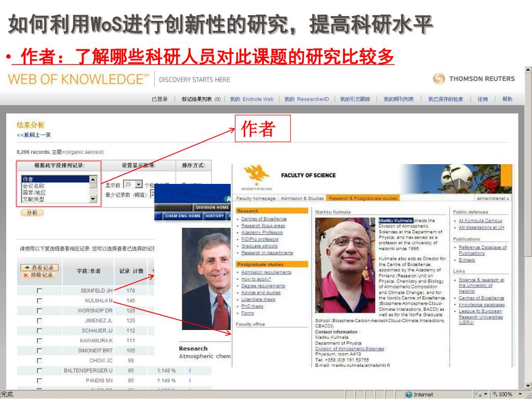Tick the checkbox for SCHAUER JJ
532x399 pixels.
coord(39,331)
